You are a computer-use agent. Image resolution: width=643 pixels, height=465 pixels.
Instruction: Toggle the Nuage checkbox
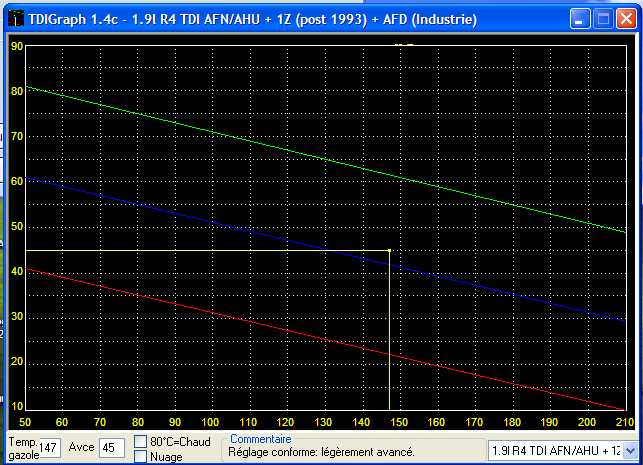141,457
